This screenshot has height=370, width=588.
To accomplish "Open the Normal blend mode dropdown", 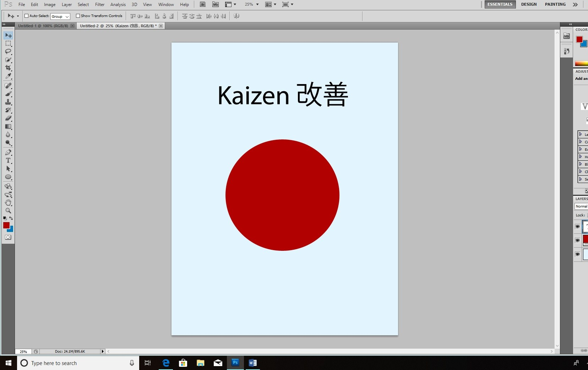I will point(581,206).
